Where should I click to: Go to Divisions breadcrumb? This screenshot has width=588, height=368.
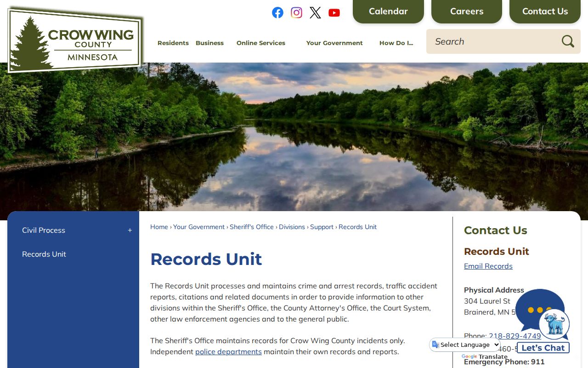point(292,227)
